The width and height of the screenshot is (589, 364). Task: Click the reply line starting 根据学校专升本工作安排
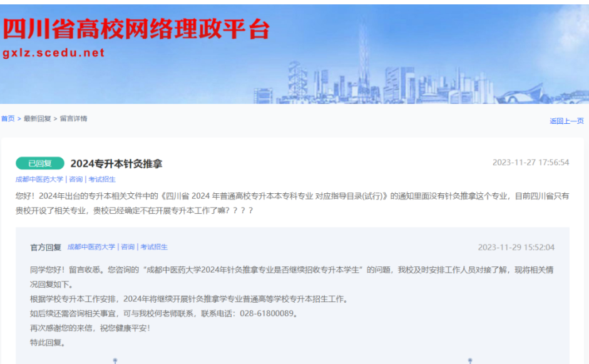[x=190, y=299]
